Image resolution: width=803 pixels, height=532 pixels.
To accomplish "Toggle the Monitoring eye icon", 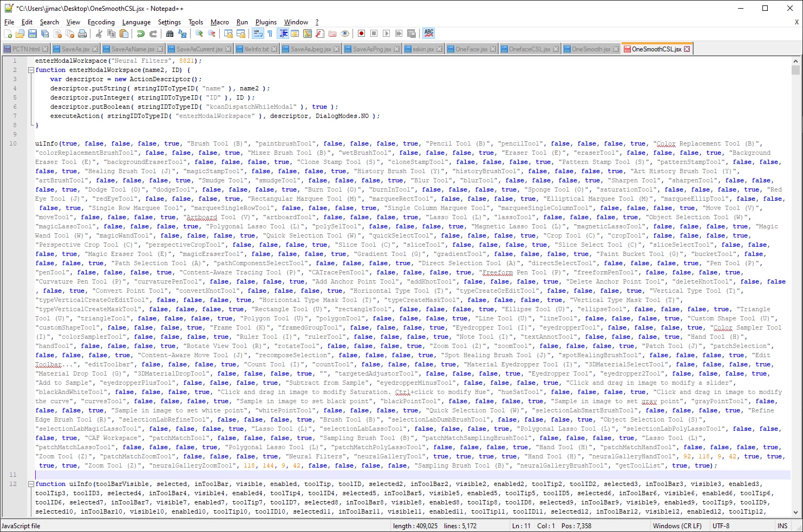I will click(x=345, y=34).
